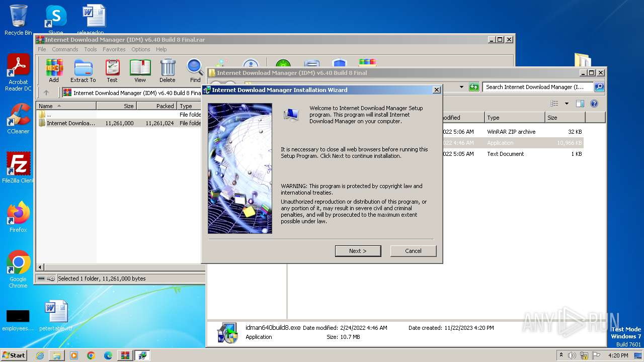This screenshot has height=362, width=644.
Task: Click the green refresh button in Explorer
Action: pyautogui.click(x=474, y=87)
